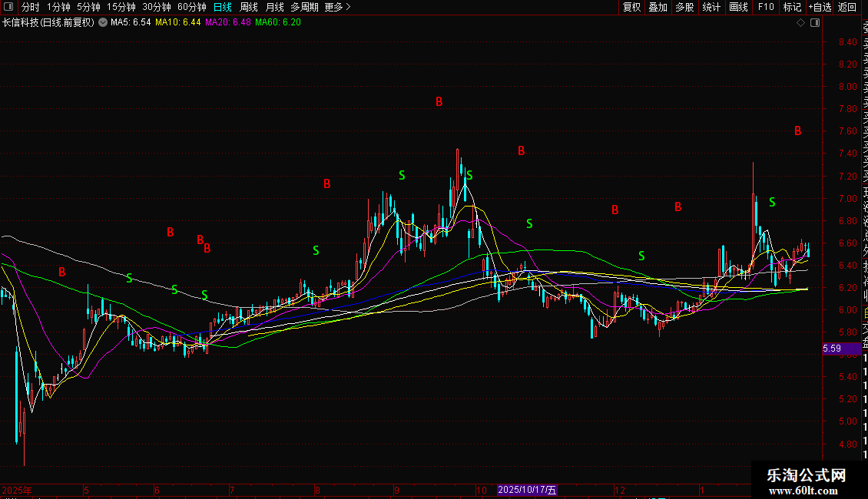Click the 7.00 price axis label

[847, 199]
